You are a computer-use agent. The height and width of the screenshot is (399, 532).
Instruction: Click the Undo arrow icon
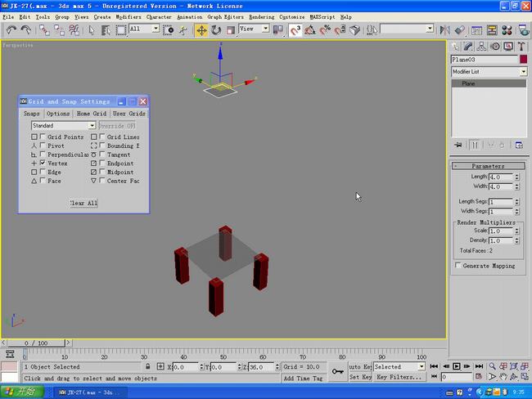click(11, 30)
